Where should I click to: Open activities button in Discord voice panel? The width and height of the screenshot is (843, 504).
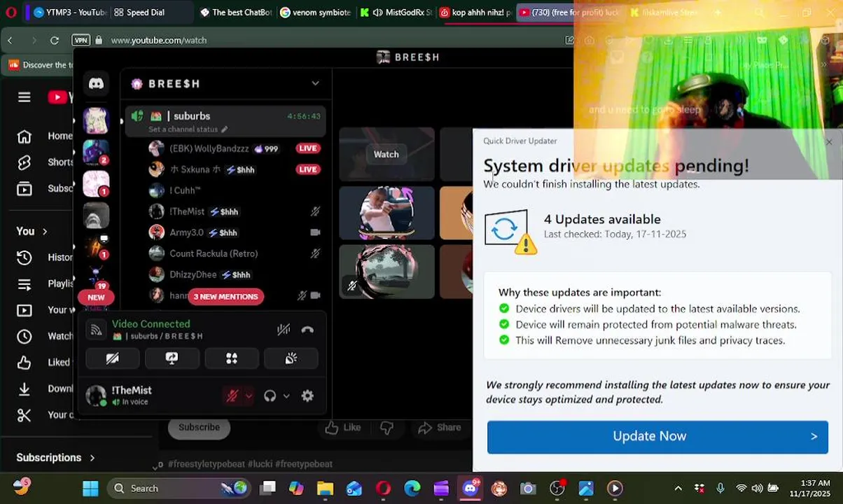tap(231, 358)
